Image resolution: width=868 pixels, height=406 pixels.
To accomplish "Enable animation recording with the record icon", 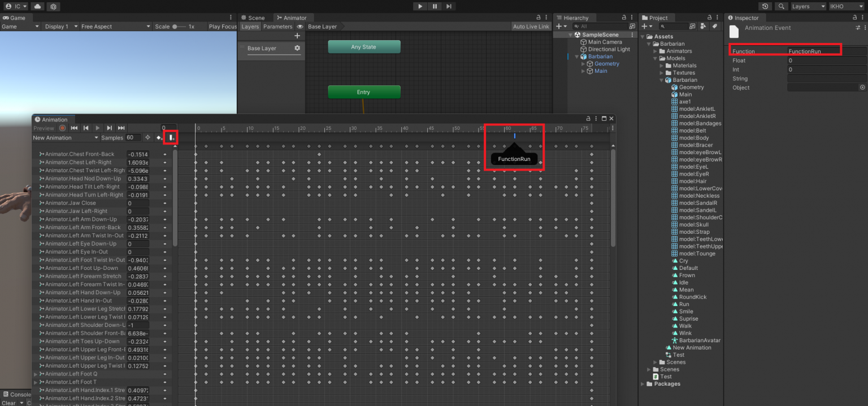I will (62, 128).
